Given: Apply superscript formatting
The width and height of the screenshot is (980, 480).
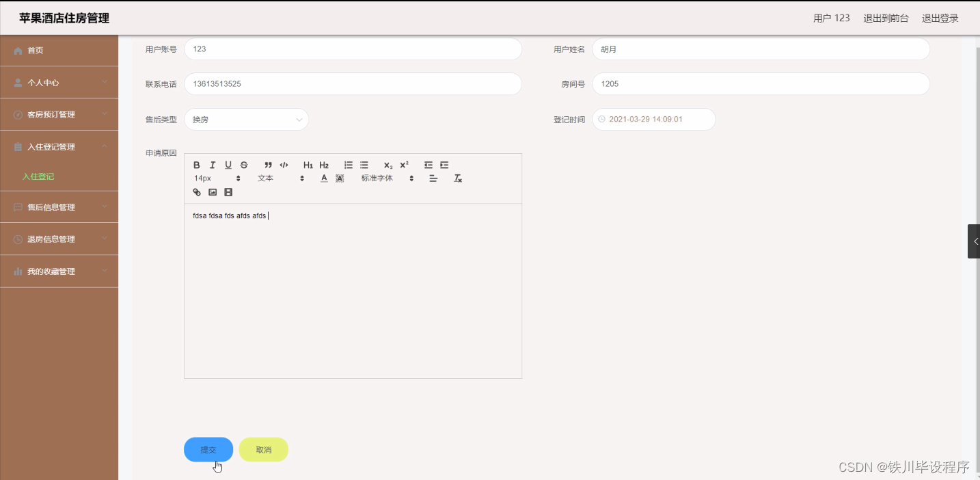Looking at the screenshot, I should (405, 165).
